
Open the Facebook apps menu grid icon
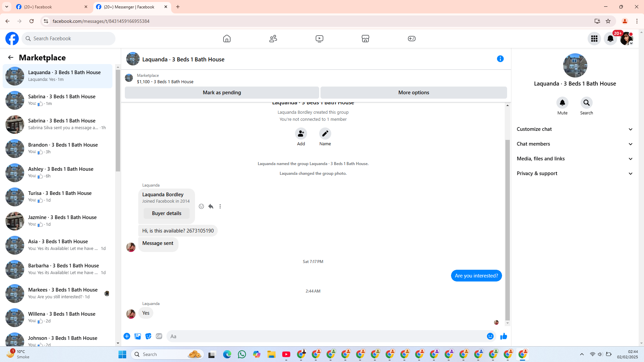[594, 39]
